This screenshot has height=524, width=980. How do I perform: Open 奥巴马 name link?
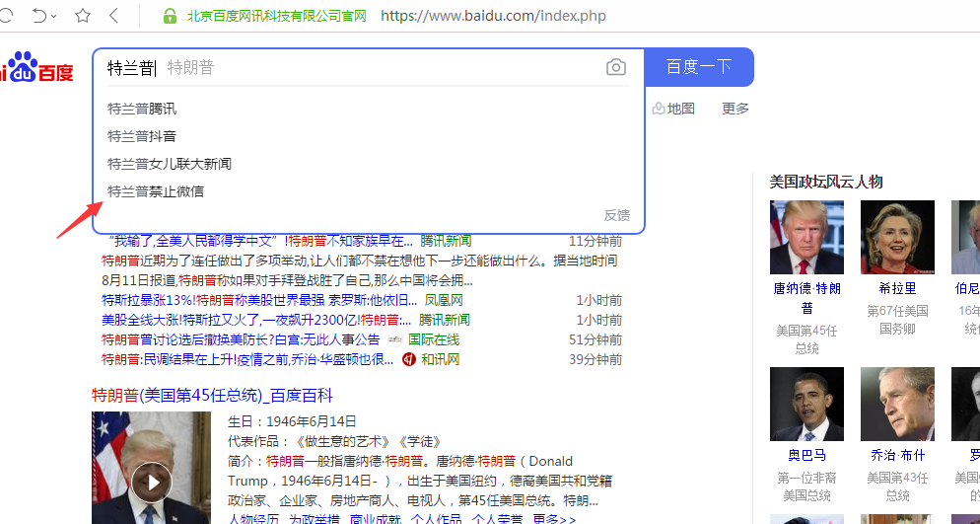pyautogui.click(x=806, y=455)
